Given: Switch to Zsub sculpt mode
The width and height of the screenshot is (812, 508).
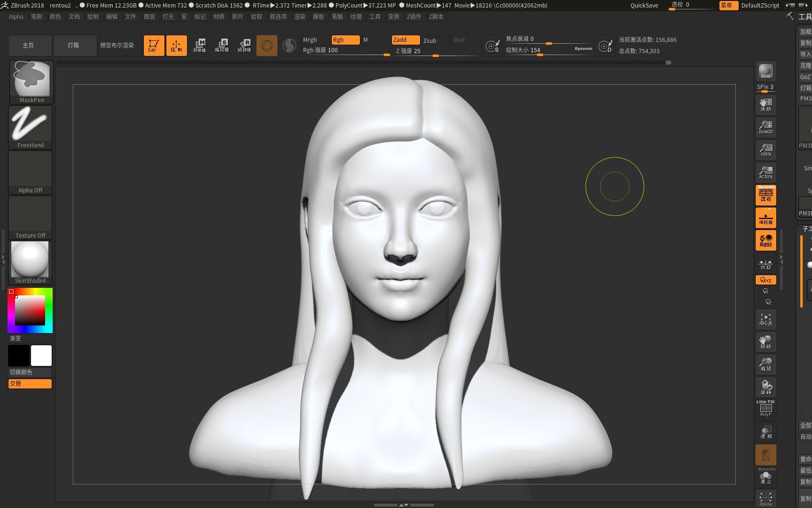Looking at the screenshot, I should coord(436,40).
